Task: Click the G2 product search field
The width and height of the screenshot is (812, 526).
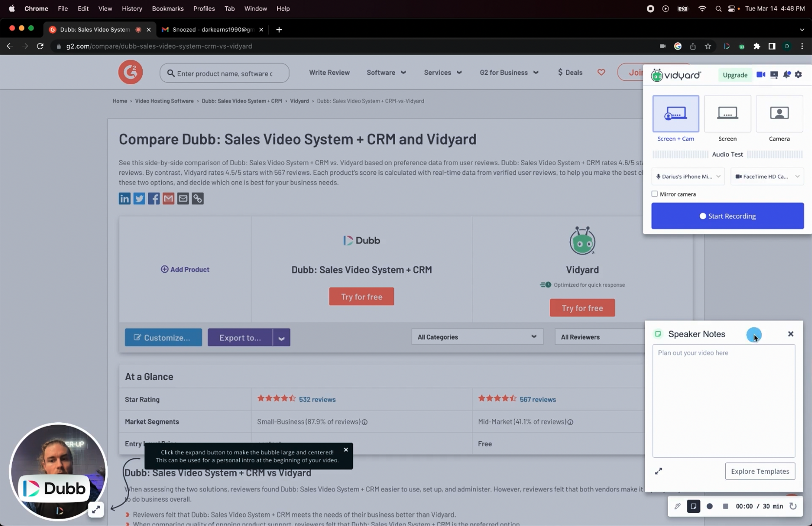Action: [225, 73]
